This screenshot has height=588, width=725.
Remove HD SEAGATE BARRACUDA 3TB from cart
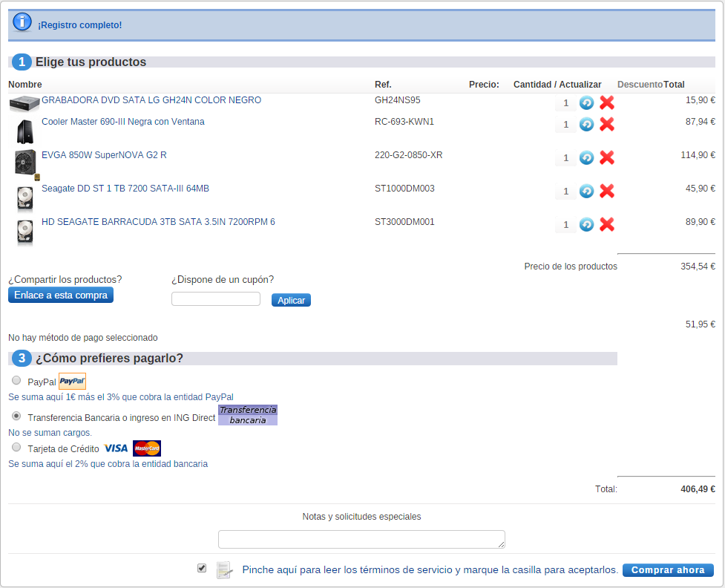point(606,224)
